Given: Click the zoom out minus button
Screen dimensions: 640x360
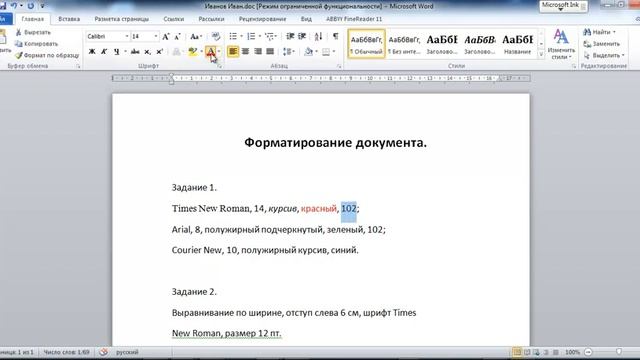Looking at the screenshot, I should 588,352.
